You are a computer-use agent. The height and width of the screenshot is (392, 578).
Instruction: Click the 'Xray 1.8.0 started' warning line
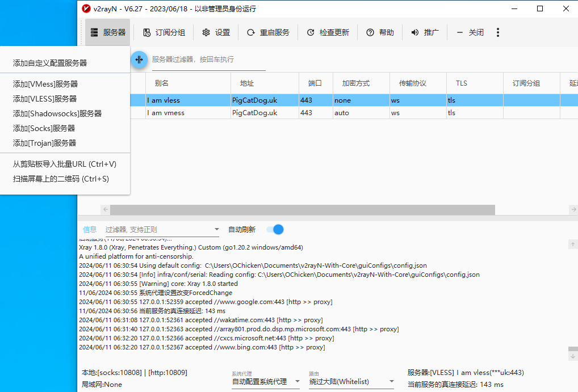pyautogui.click(x=158, y=284)
